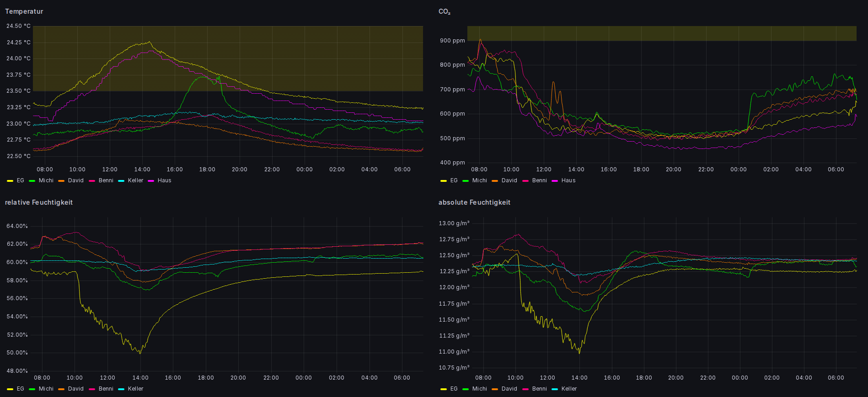
Task: Click the yellow EG minimum dip in relative Feuchtigkeit
Action: [x=140, y=353]
